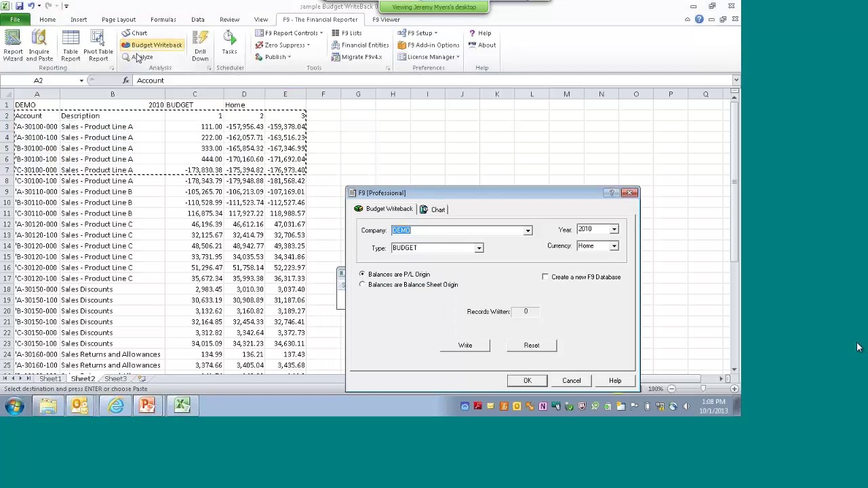The height and width of the screenshot is (488, 868).
Task: Select Balances are Balance Sheet Origin
Action: (x=362, y=285)
